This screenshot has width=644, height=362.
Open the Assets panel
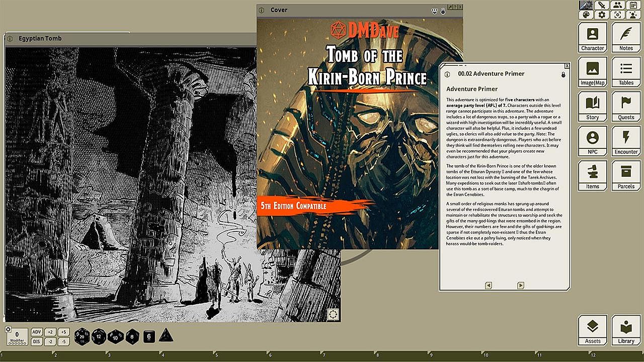point(592,330)
